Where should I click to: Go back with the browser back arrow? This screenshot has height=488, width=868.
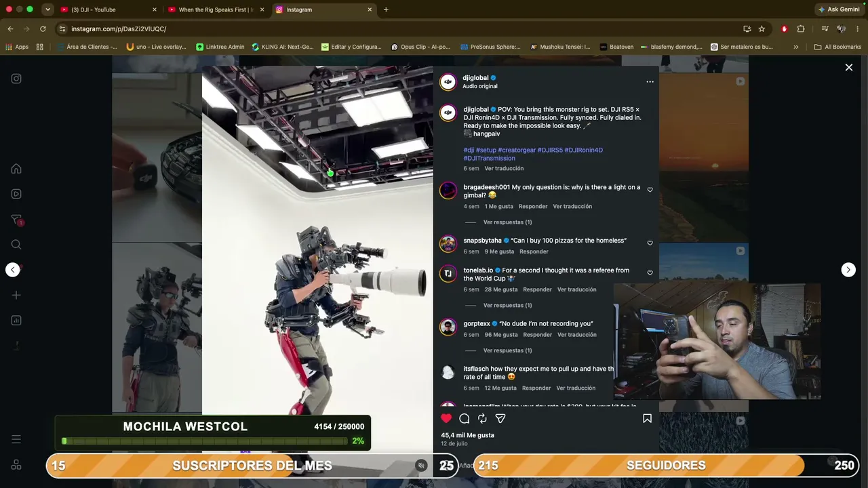10,29
